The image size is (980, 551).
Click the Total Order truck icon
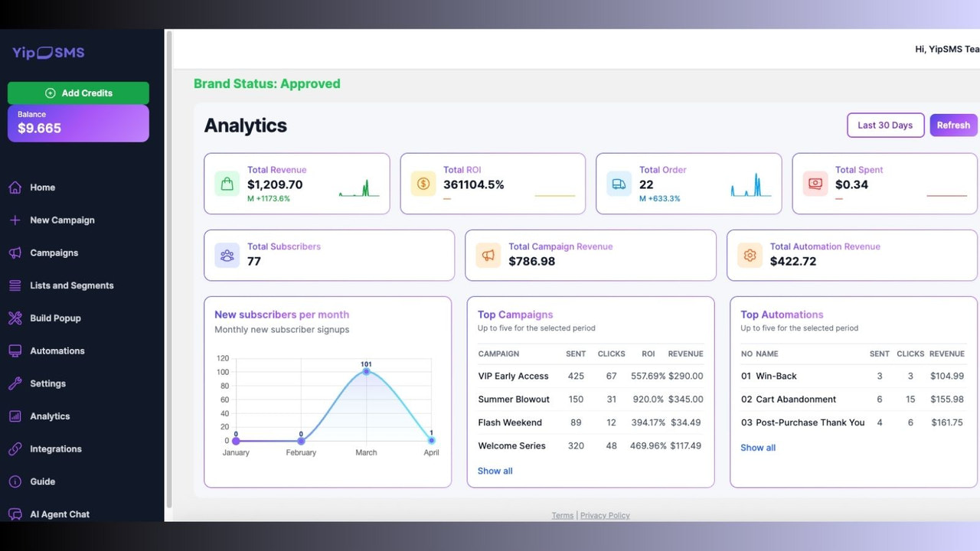tap(619, 184)
